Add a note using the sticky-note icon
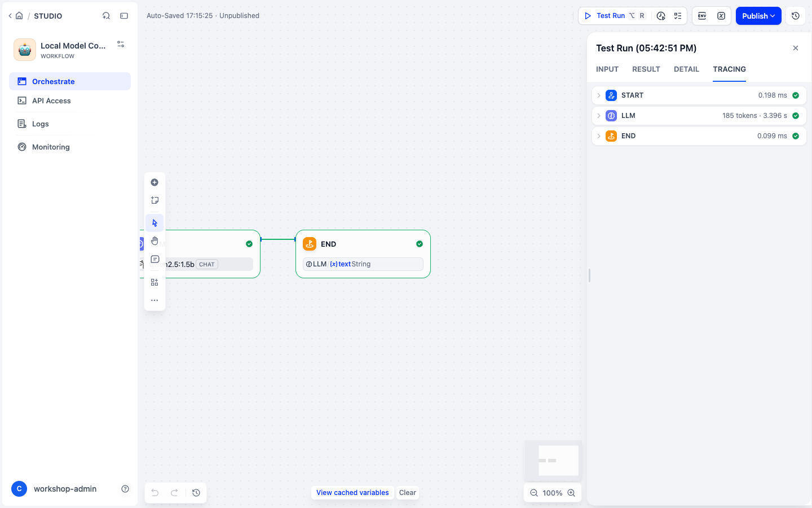The height and width of the screenshot is (508, 812). [155, 200]
